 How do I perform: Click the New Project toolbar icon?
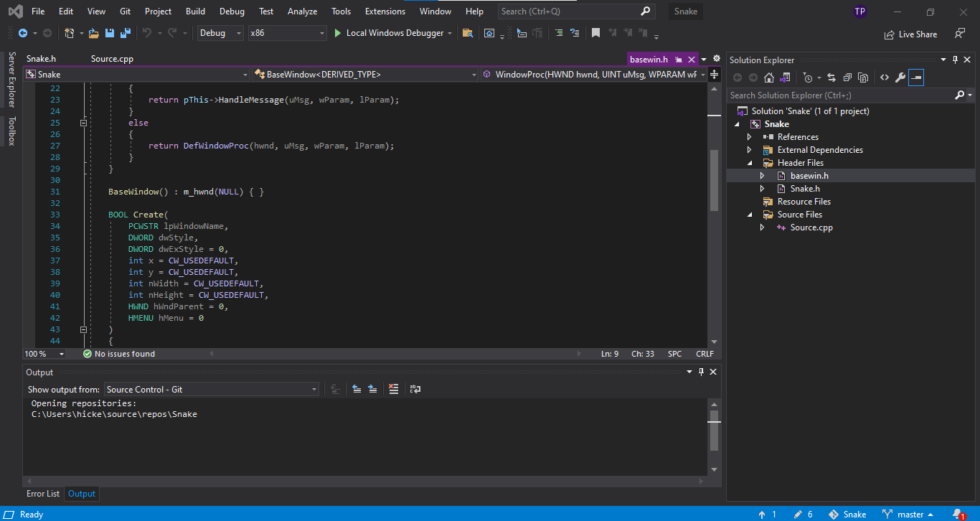pos(70,33)
